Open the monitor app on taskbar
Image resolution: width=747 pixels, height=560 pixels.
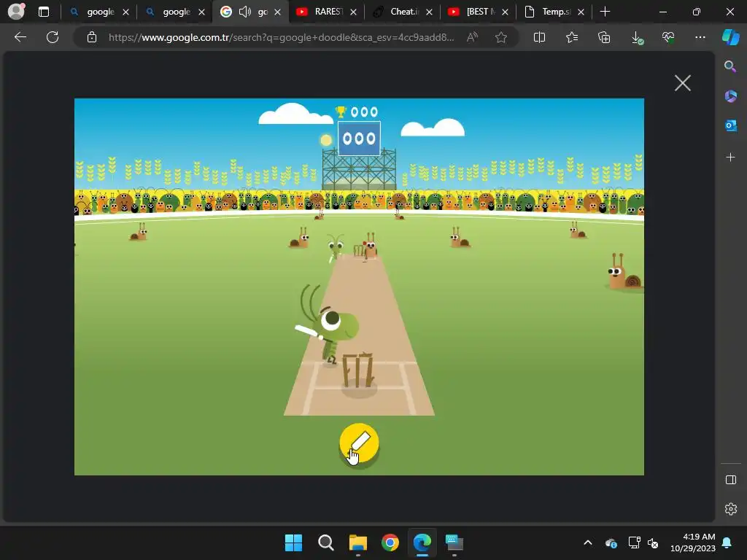pyautogui.click(x=454, y=542)
